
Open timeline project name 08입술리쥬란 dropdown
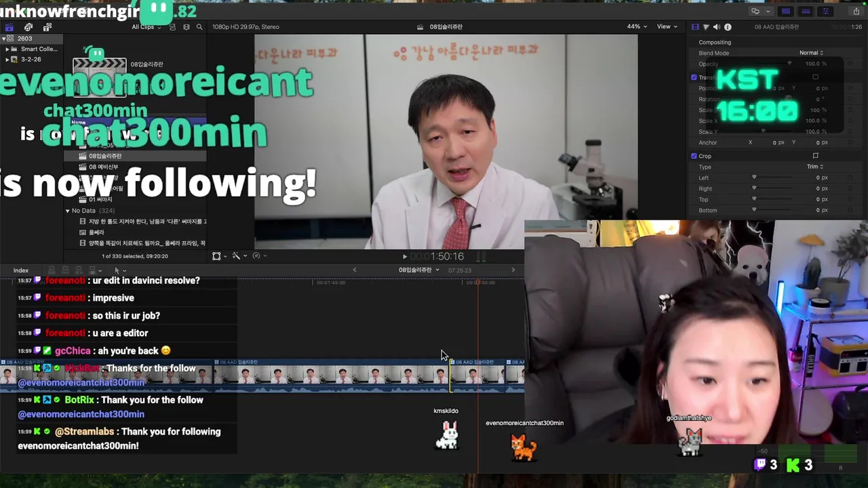click(x=418, y=270)
